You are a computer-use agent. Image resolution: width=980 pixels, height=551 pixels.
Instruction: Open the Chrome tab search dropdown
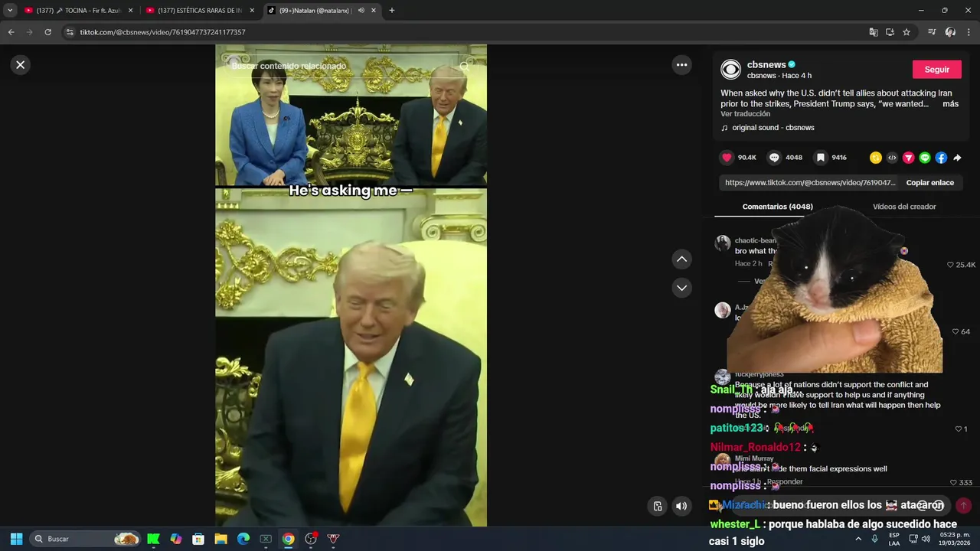10,11
